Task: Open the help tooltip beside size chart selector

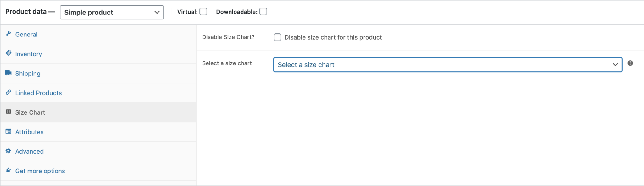Action: (x=630, y=63)
